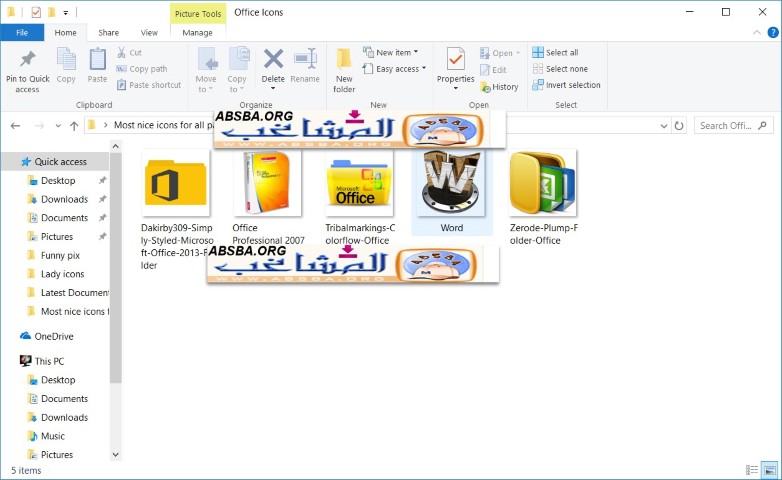
Task: Click the Delete X icon
Action: 273,59
